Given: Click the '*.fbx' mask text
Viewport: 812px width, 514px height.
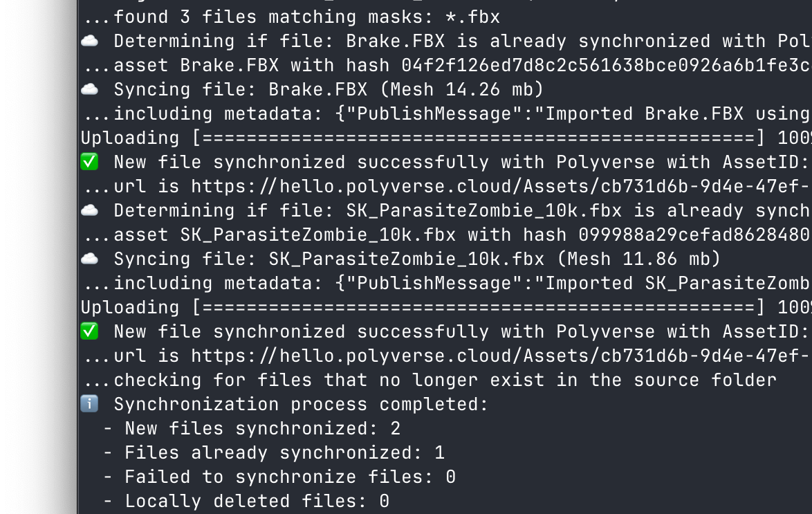Looking at the screenshot, I should (473, 17).
